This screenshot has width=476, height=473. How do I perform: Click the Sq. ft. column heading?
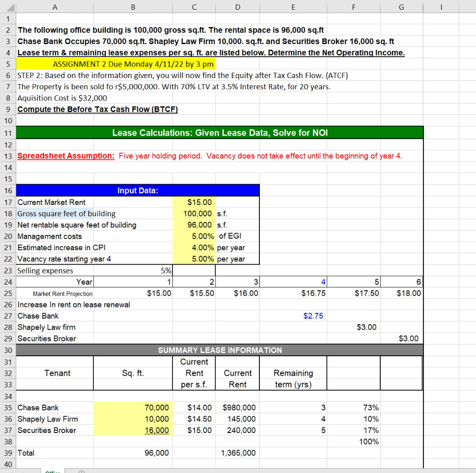133,373
